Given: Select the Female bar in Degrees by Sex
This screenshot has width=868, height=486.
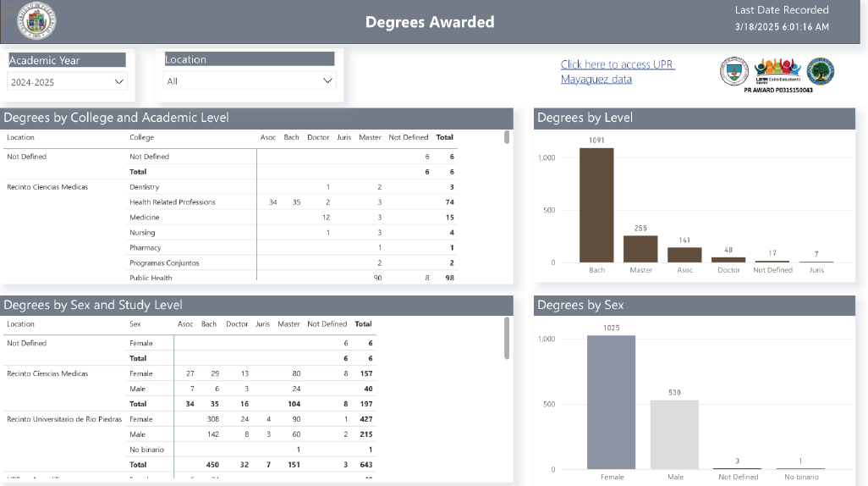Looking at the screenshot, I should point(611,402).
